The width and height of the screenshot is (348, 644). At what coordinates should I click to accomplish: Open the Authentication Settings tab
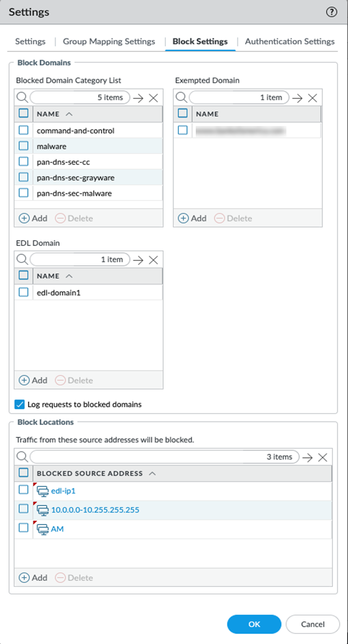tap(289, 41)
